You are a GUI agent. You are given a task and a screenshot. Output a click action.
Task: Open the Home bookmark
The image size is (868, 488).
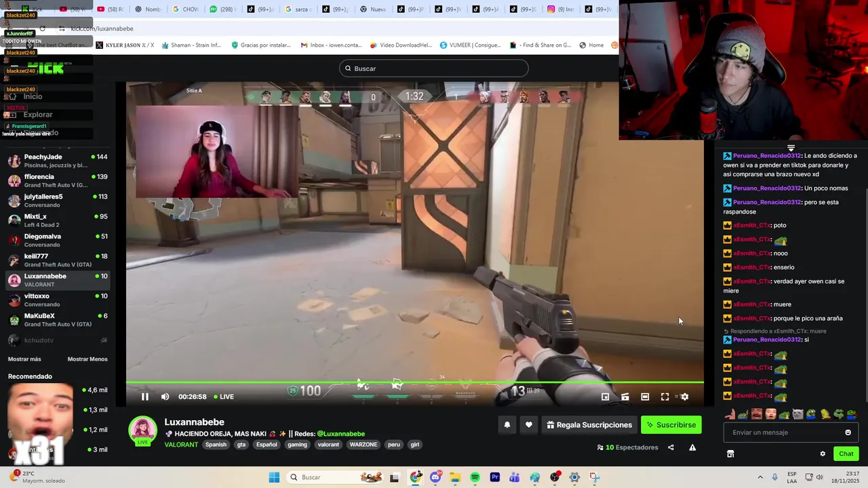(591, 45)
